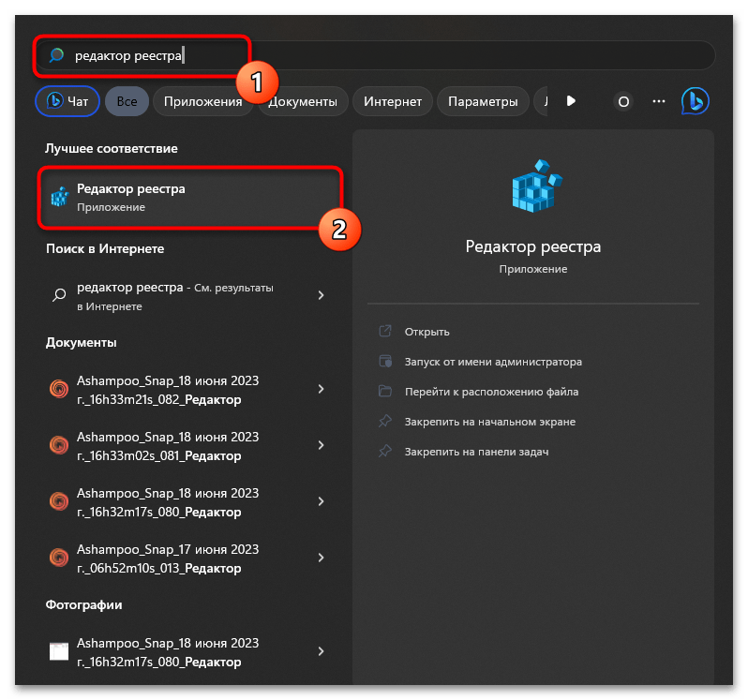Open the Чат Bing chat tab

[67, 101]
